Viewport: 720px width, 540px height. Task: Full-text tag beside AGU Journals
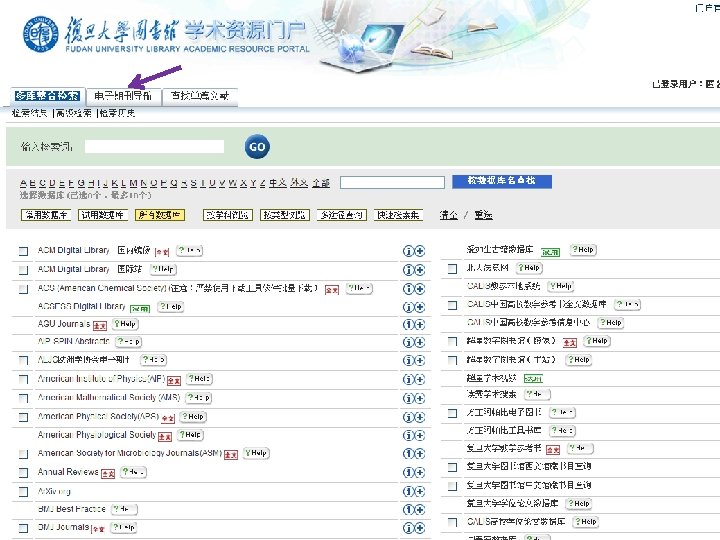pyautogui.click(x=100, y=326)
